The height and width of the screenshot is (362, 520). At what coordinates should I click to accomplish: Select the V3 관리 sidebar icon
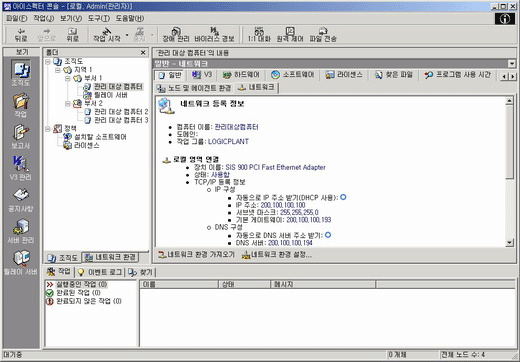(x=20, y=168)
